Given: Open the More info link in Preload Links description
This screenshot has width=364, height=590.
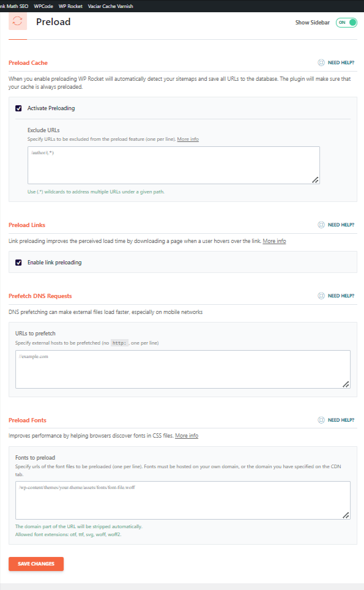Looking at the screenshot, I should pyautogui.click(x=274, y=241).
